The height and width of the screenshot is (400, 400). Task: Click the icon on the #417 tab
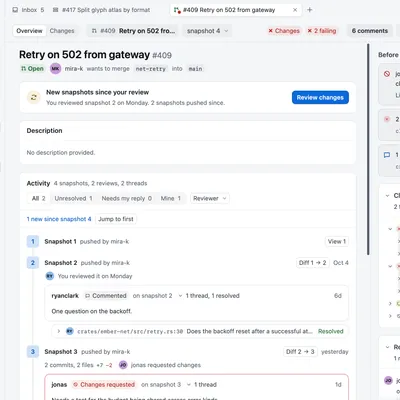tap(56, 10)
